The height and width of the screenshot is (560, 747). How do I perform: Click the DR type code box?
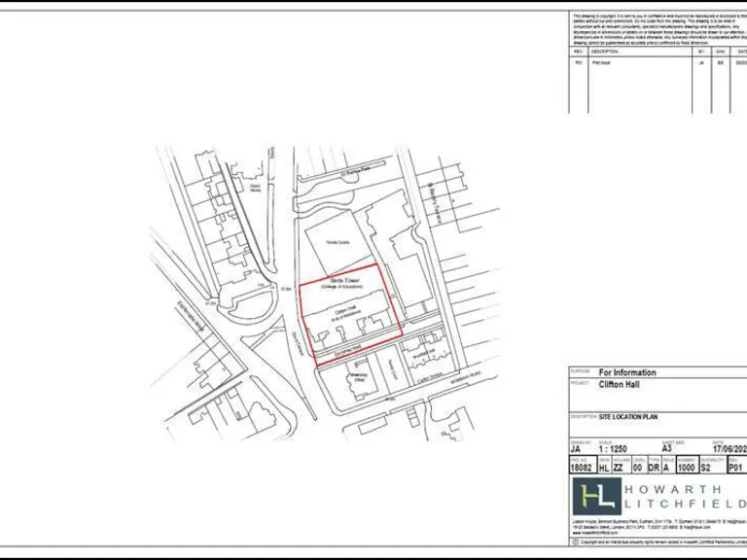click(655, 468)
